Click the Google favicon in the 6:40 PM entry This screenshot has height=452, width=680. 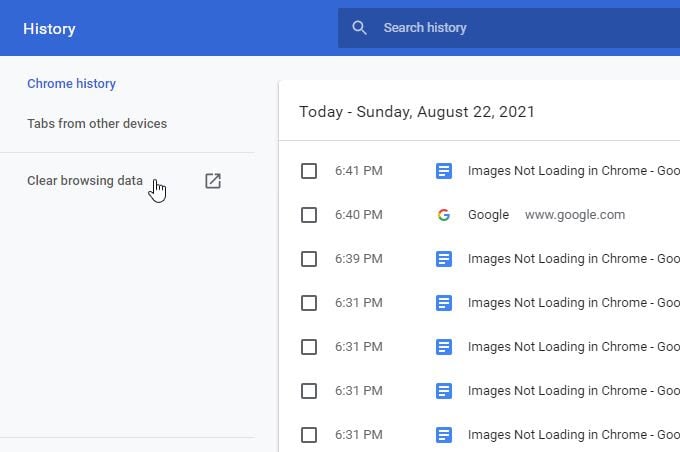[x=444, y=215]
